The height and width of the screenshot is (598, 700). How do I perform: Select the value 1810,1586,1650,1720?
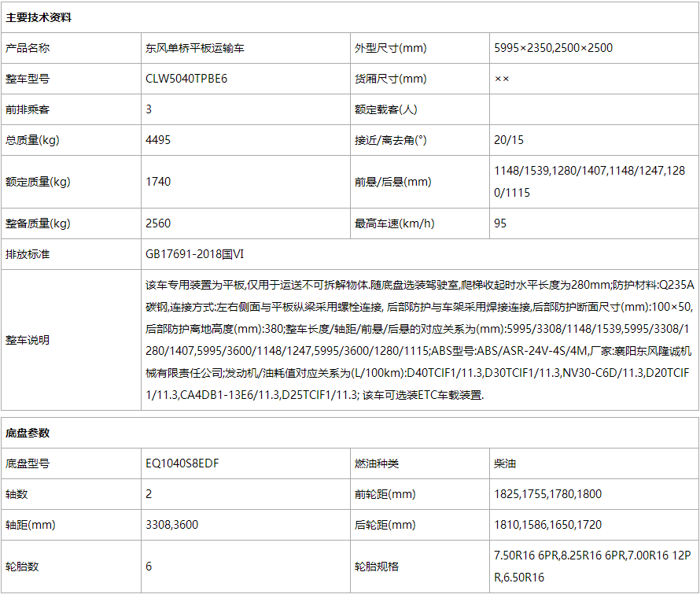pyautogui.click(x=547, y=525)
